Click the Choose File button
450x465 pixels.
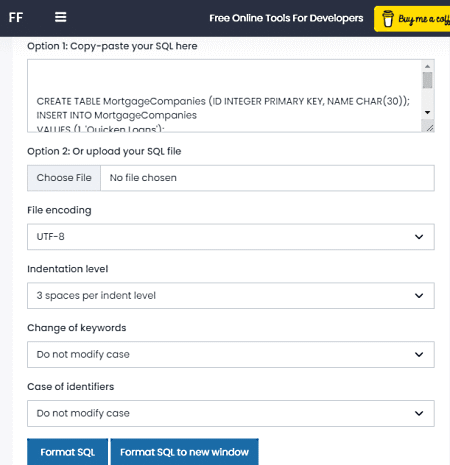click(64, 178)
